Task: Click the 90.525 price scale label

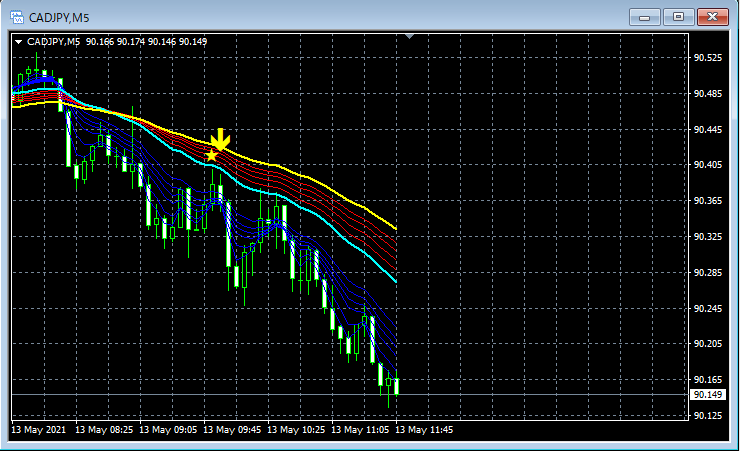Action: click(707, 58)
